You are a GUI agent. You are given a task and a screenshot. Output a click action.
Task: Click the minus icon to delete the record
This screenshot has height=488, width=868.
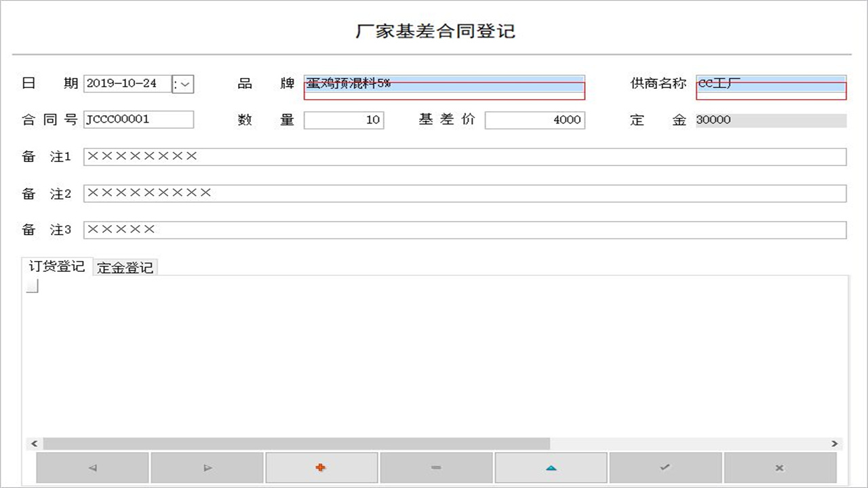(x=436, y=467)
